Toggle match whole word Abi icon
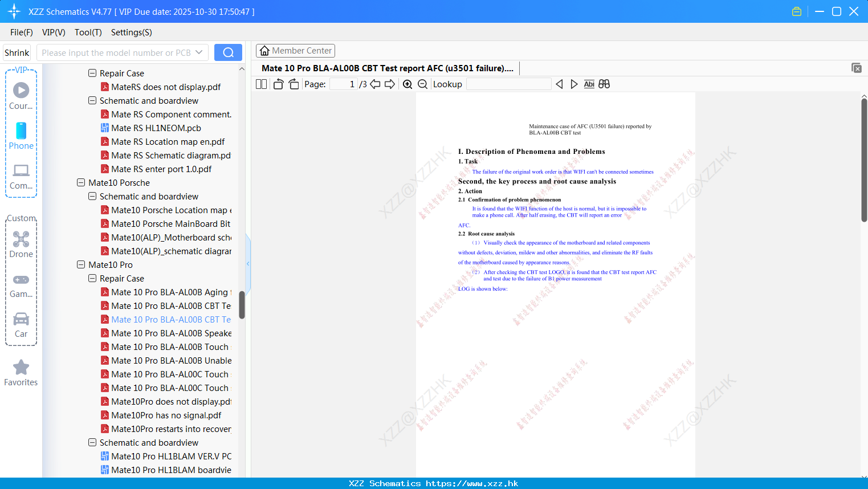868x489 pixels. [589, 84]
